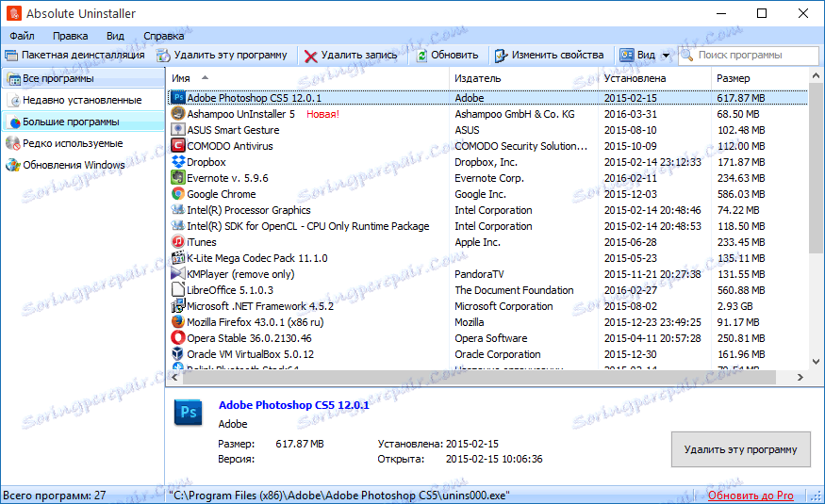Click the horizontal scrollbar left arrow
The image size is (825, 504).
click(x=174, y=377)
